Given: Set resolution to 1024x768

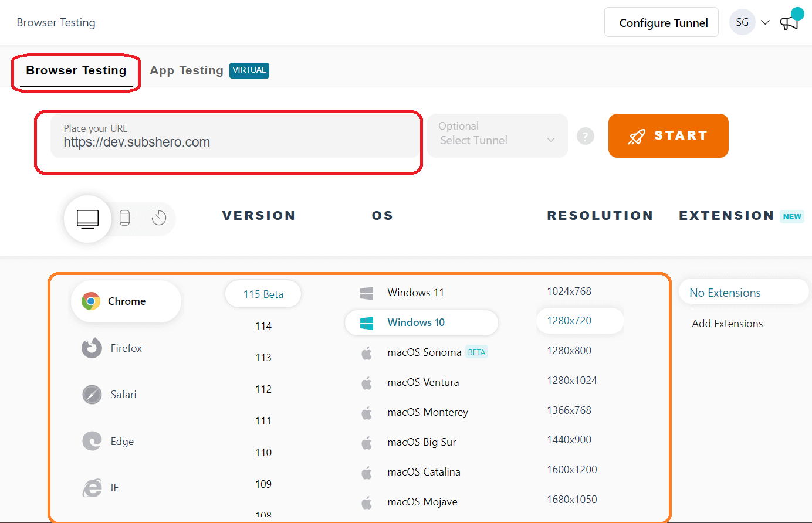Looking at the screenshot, I should coord(569,291).
